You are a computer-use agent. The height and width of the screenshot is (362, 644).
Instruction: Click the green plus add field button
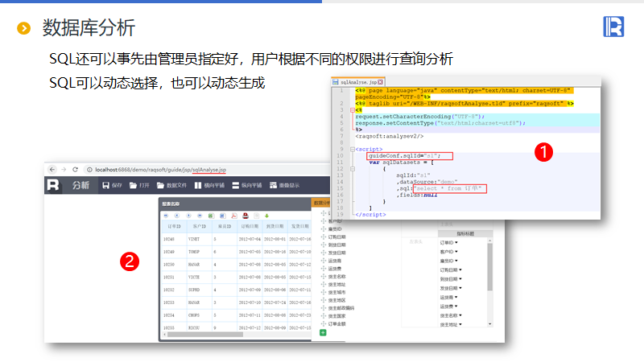(323, 332)
